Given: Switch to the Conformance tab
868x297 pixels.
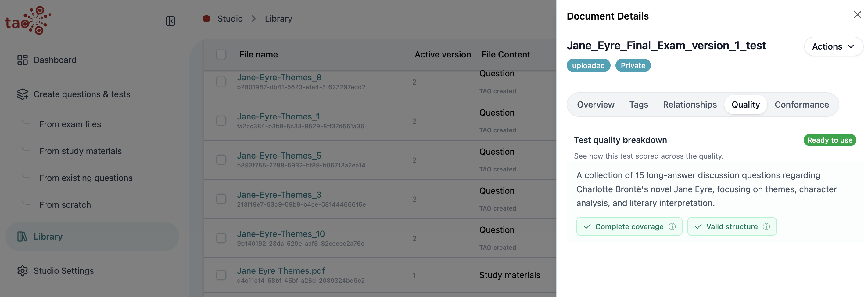Looking at the screenshot, I should click(x=802, y=105).
